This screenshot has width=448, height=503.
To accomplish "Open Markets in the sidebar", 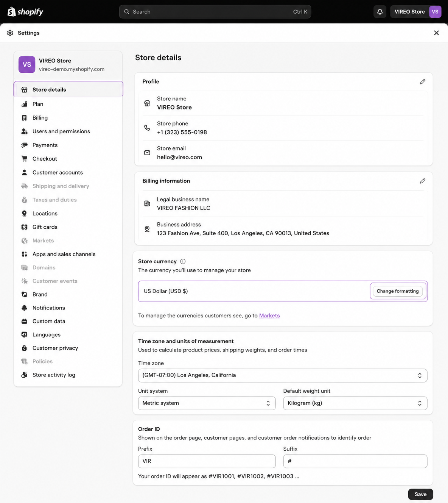I will [43, 241].
